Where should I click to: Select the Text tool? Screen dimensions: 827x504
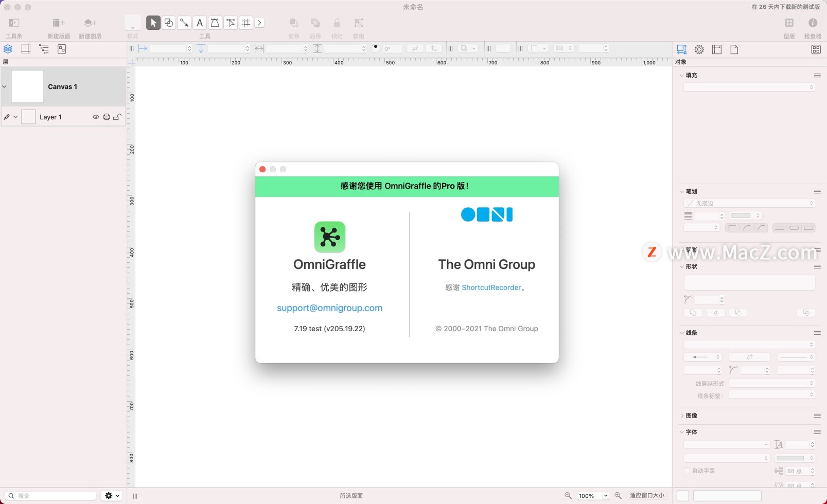click(200, 23)
